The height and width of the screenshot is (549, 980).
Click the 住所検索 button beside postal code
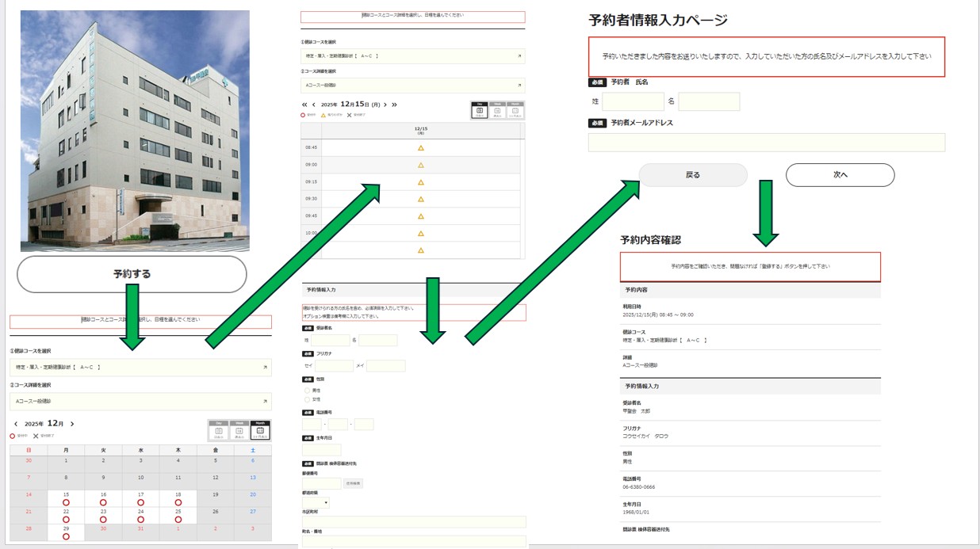point(353,483)
